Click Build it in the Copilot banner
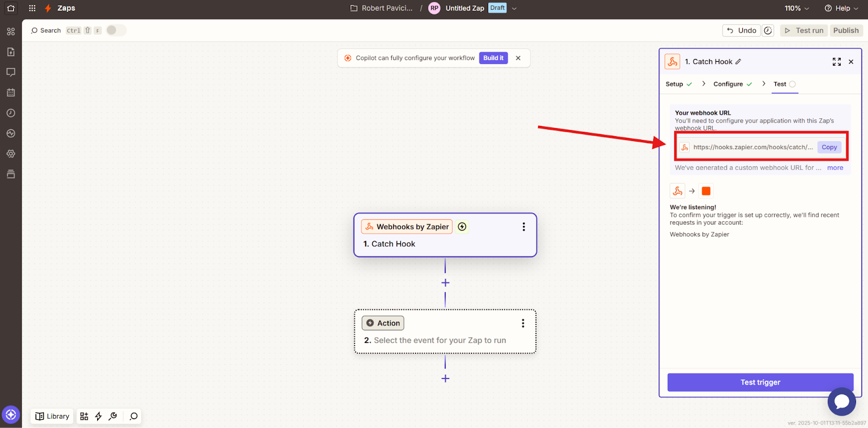This screenshot has height=428, width=868. (x=493, y=58)
